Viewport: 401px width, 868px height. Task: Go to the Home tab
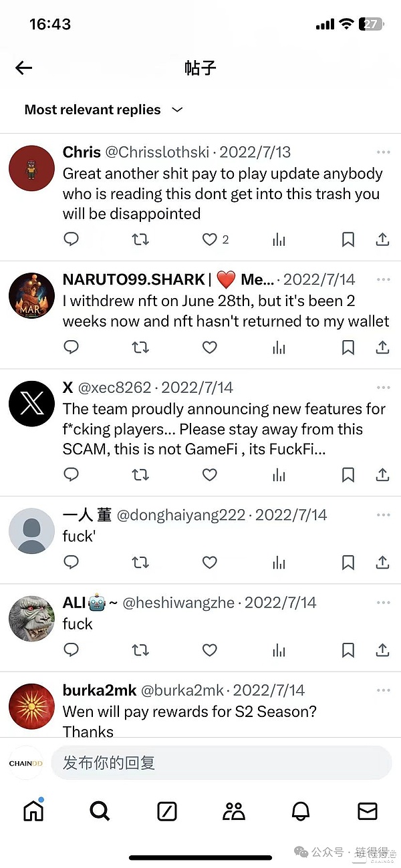pyautogui.click(x=33, y=811)
